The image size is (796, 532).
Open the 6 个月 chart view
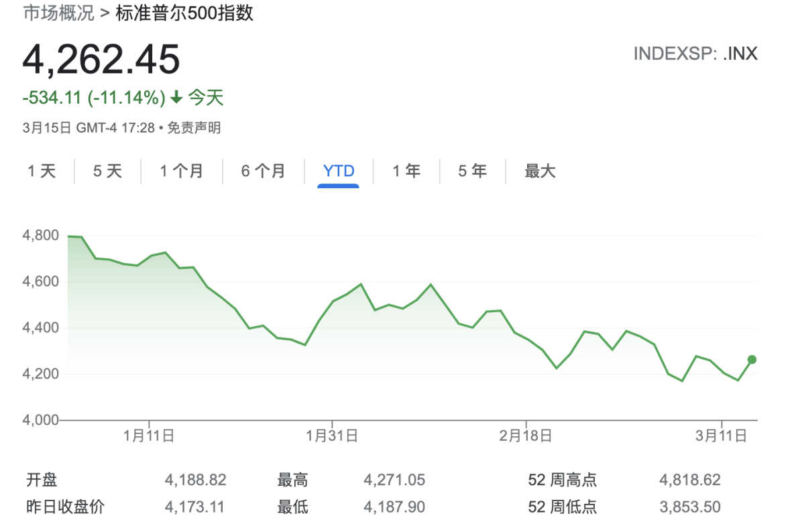point(263,172)
